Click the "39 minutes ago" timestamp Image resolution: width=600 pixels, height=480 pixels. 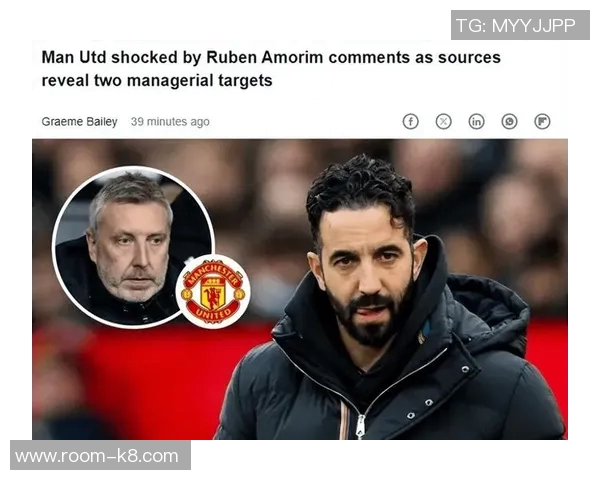pyautogui.click(x=170, y=122)
